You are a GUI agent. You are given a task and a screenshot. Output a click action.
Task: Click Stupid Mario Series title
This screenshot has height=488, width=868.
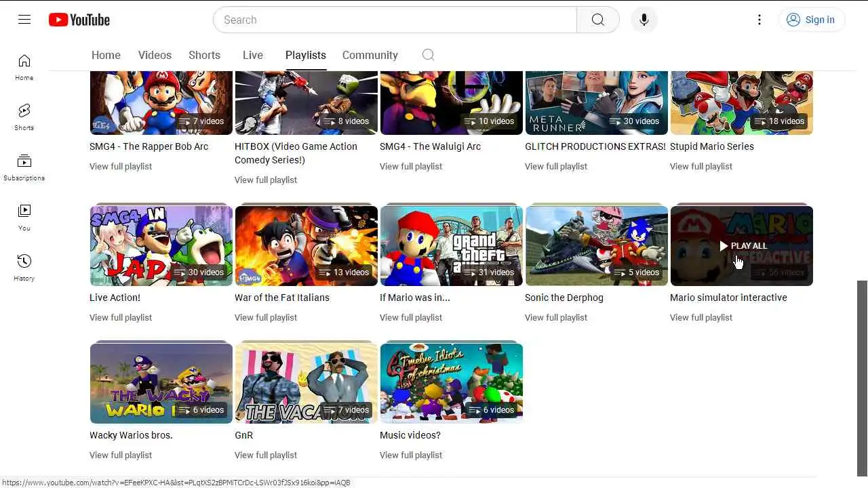tap(711, 146)
